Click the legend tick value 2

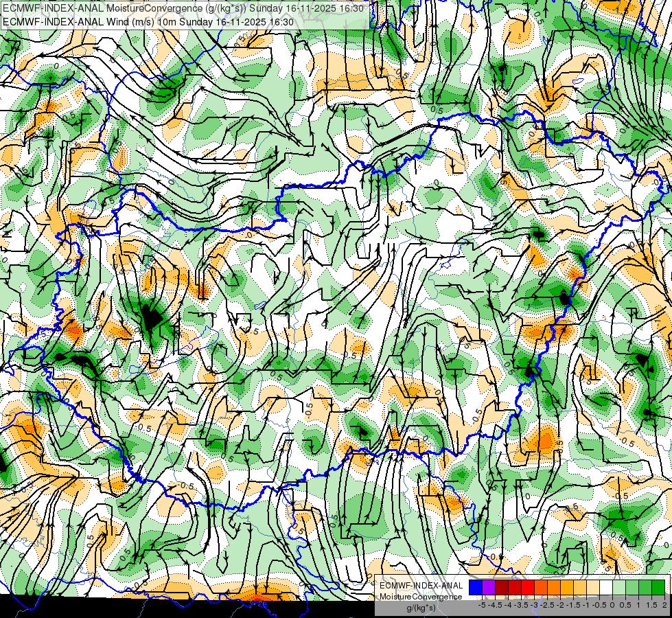point(664,605)
